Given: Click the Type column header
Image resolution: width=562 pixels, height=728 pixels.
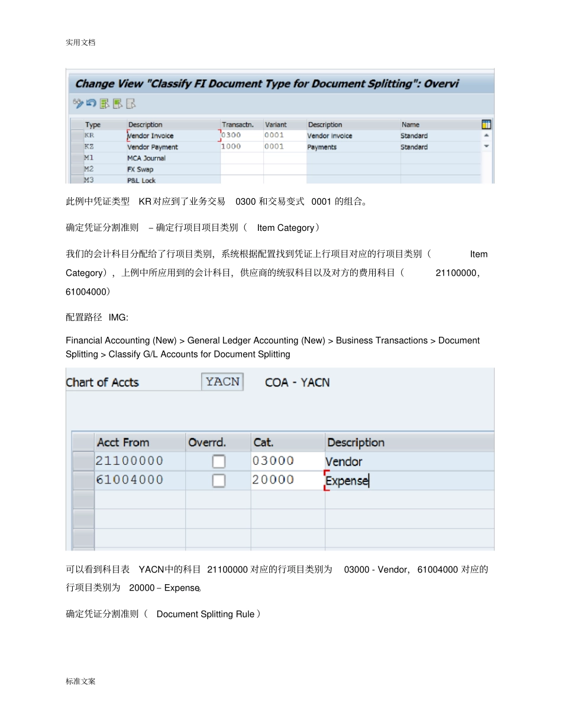Looking at the screenshot, I should [104, 124].
